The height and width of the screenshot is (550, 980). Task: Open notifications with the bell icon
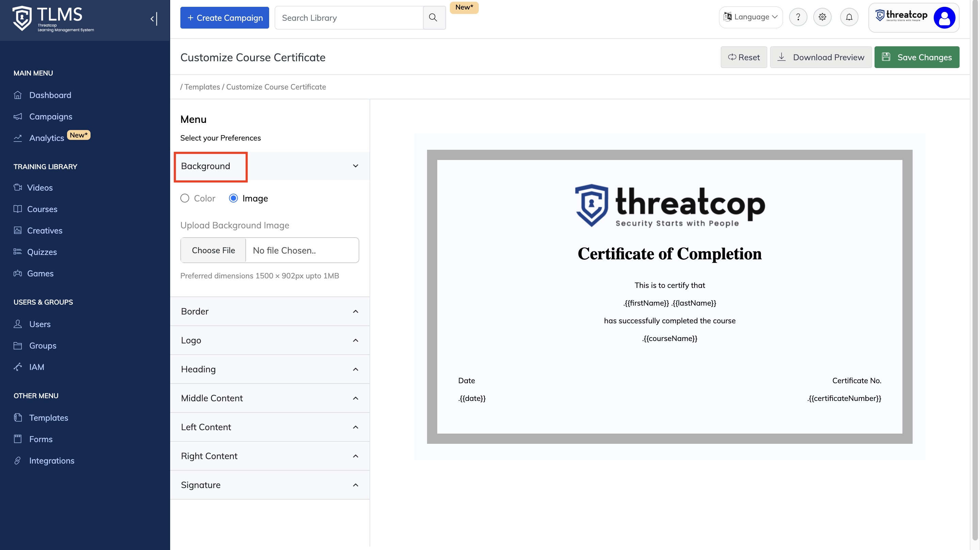tap(849, 17)
